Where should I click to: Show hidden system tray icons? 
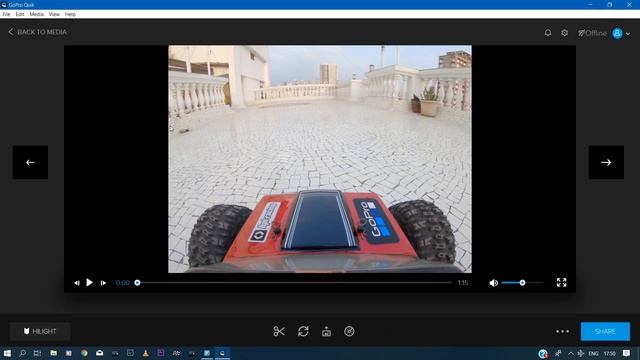click(x=571, y=353)
